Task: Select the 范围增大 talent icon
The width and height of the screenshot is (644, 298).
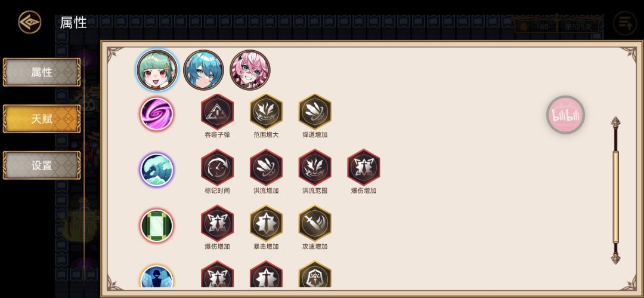Action: coord(266,111)
